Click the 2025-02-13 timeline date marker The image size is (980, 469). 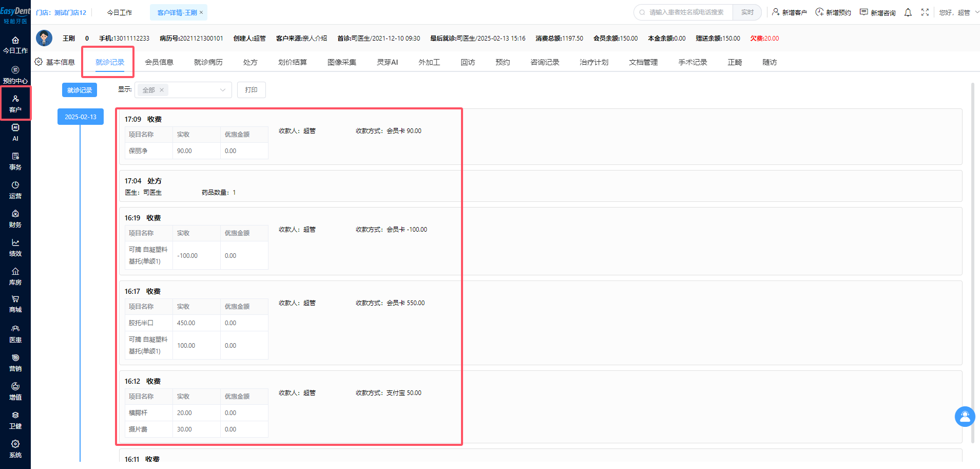tap(81, 117)
